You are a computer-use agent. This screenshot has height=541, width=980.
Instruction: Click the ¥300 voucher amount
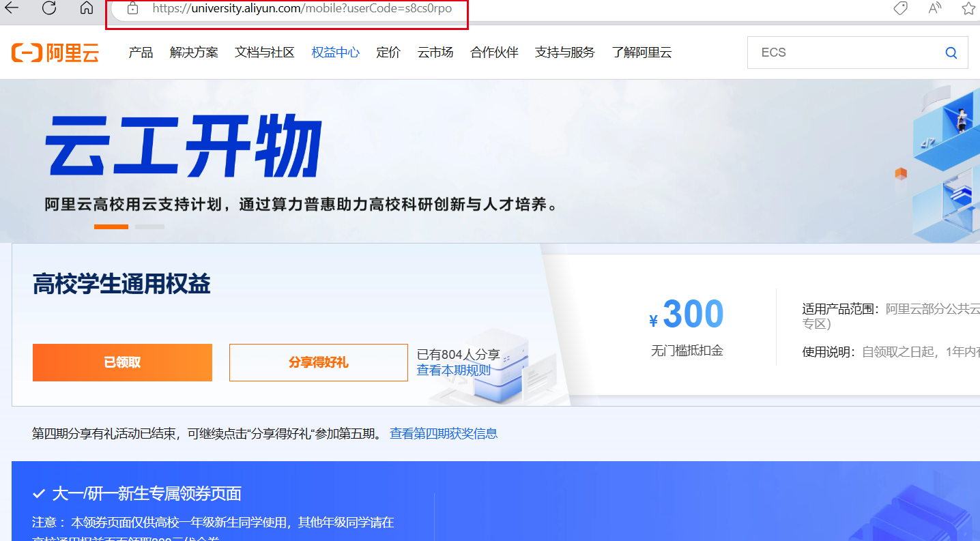[x=687, y=315]
